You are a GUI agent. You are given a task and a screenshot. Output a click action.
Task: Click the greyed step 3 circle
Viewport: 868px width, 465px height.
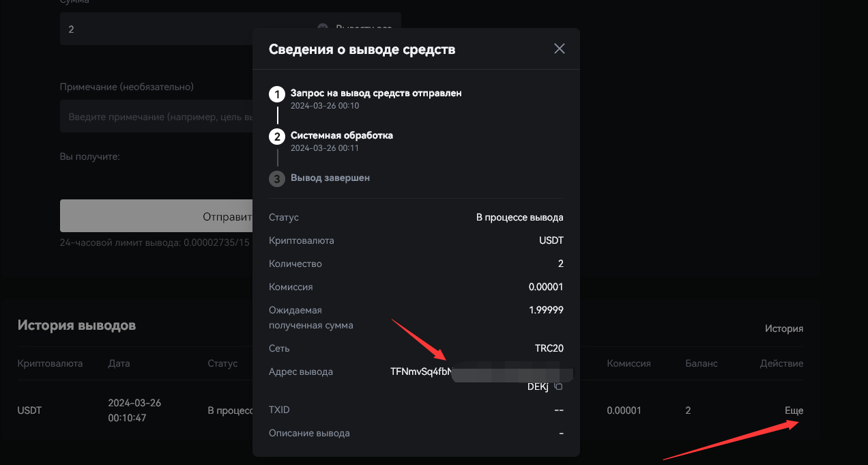(x=276, y=179)
